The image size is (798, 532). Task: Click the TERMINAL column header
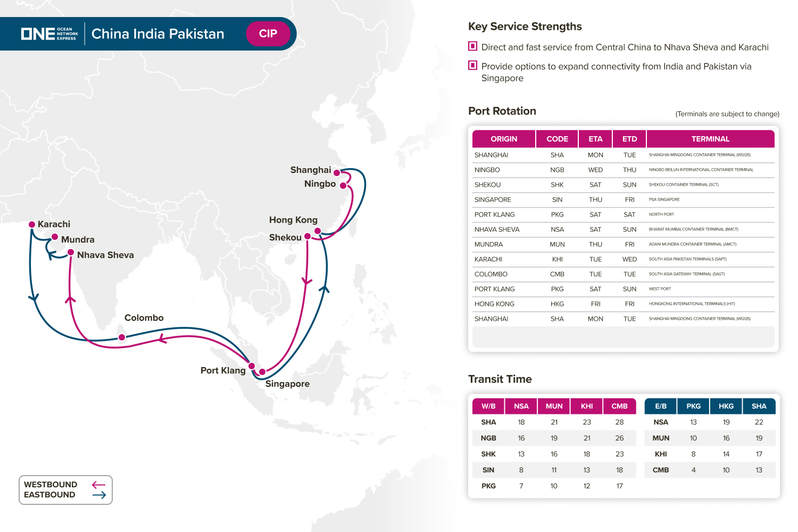pos(710,139)
